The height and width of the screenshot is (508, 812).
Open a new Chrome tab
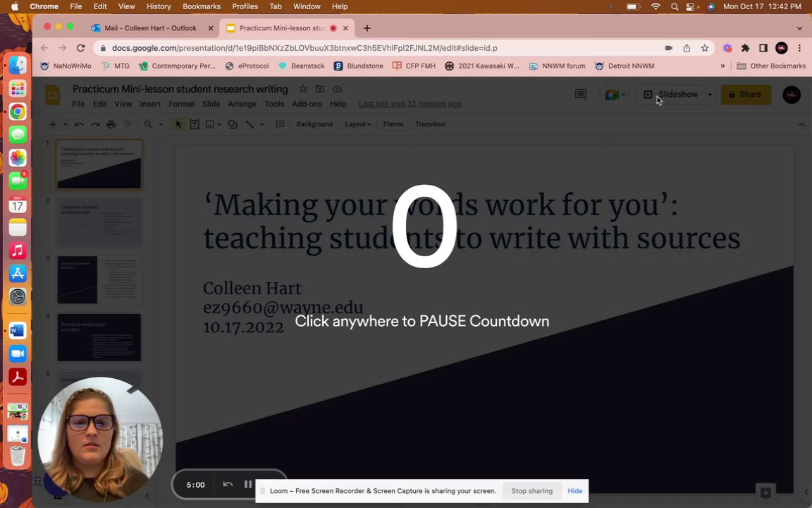pyautogui.click(x=367, y=28)
